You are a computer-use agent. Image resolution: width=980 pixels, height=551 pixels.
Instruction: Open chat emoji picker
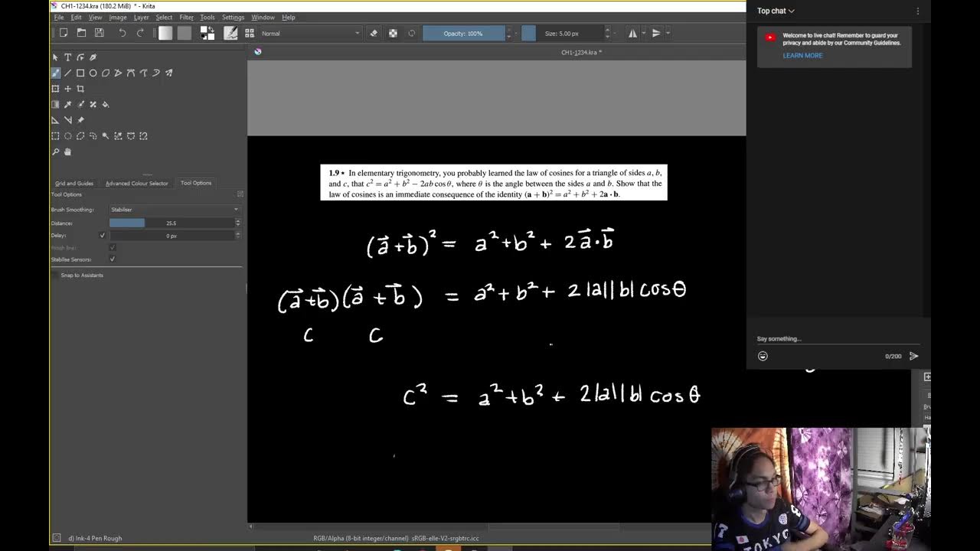(763, 356)
